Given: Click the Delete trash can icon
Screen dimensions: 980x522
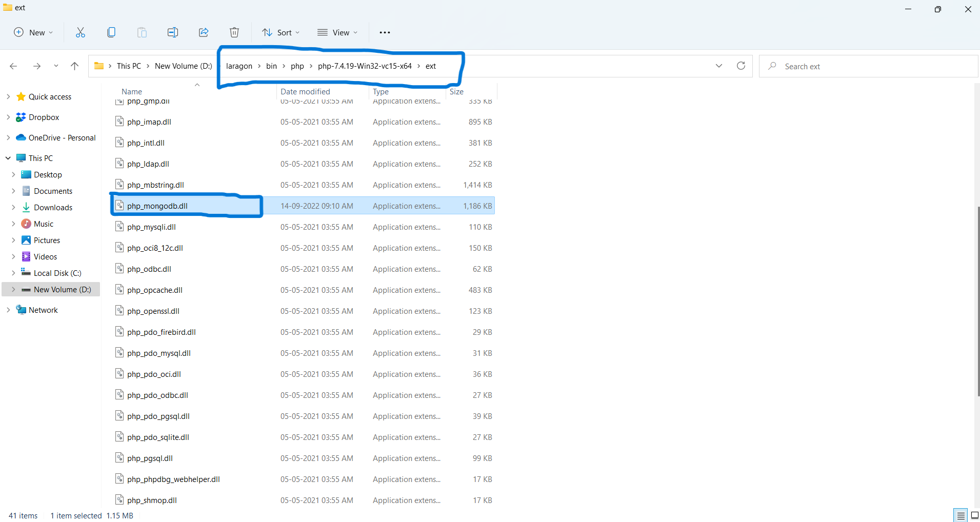Looking at the screenshot, I should coord(234,32).
